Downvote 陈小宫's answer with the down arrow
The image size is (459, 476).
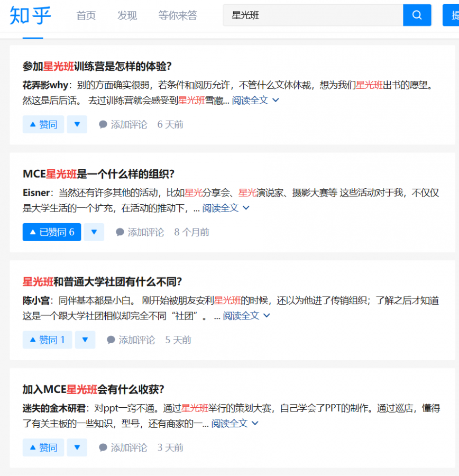85,340
